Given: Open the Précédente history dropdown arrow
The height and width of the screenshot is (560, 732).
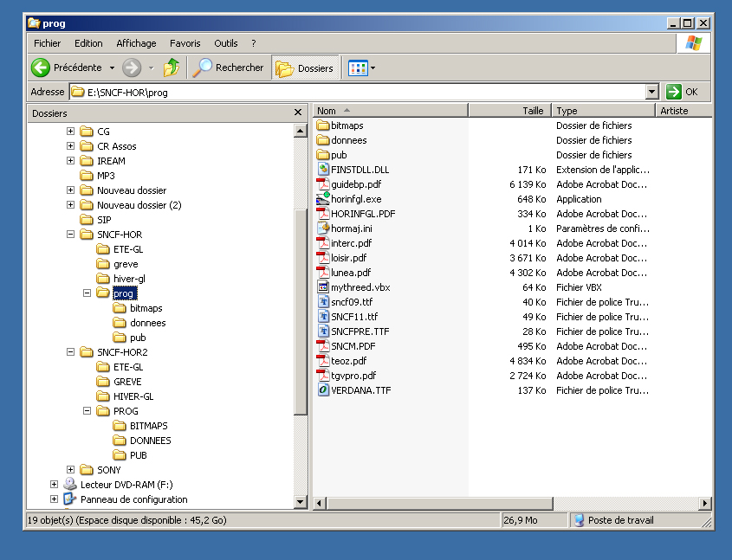Looking at the screenshot, I should tap(112, 68).
